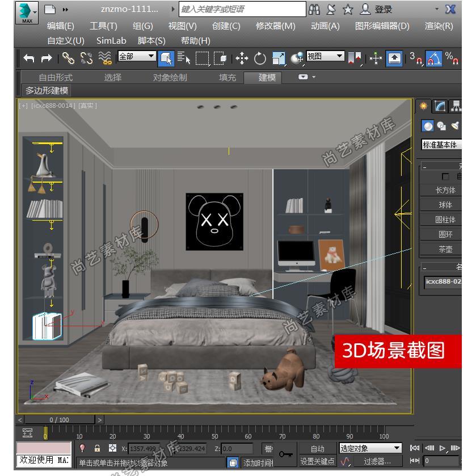Screen dimensions: 476x476
Task: Undo the last action
Action: 29,58
